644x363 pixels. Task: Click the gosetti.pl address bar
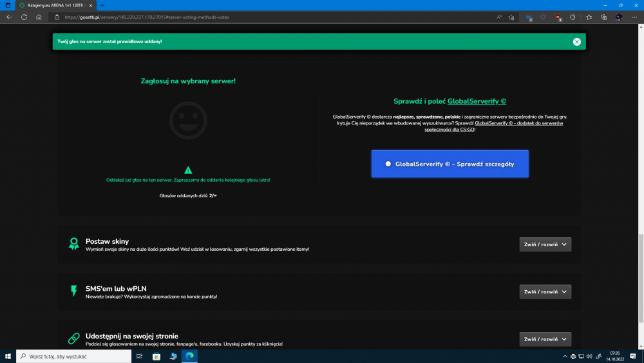pos(271,17)
